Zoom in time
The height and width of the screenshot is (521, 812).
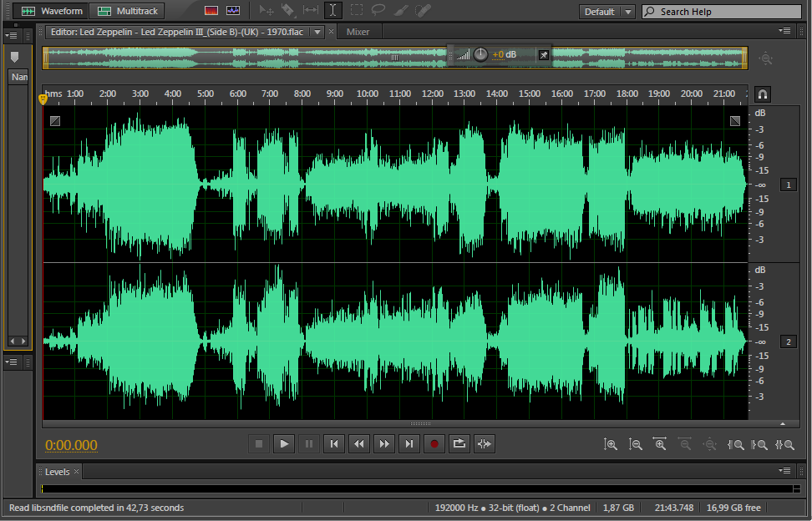coord(660,444)
